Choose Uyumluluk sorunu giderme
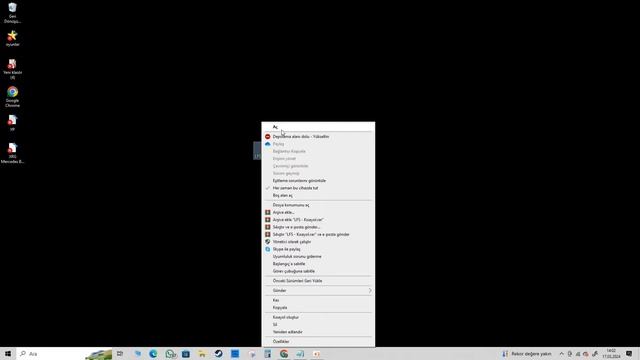The height and width of the screenshot is (360, 640). [x=318, y=256]
